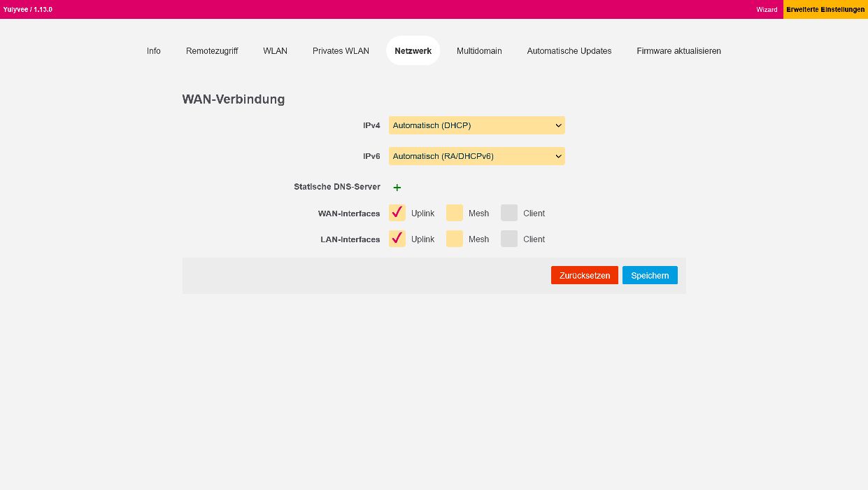The height and width of the screenshot is (490, 868).
Task: Save settings with Speichern button
Action: coord(650,275)
